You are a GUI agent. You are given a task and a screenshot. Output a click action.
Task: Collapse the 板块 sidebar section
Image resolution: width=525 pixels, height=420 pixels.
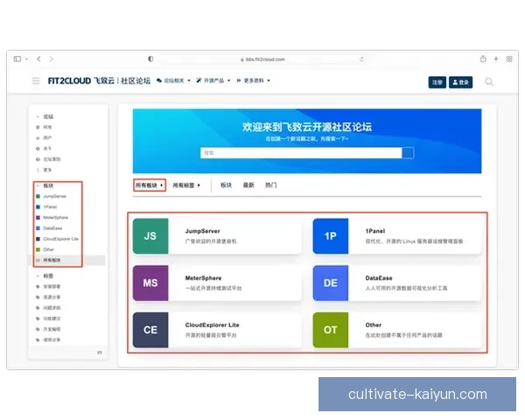pos(45,185)
